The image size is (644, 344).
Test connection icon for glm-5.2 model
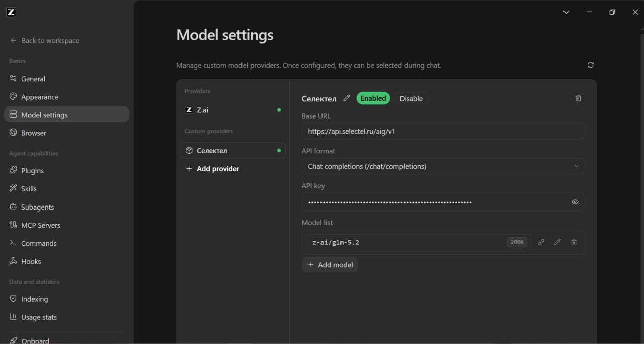tap(541, 242)
